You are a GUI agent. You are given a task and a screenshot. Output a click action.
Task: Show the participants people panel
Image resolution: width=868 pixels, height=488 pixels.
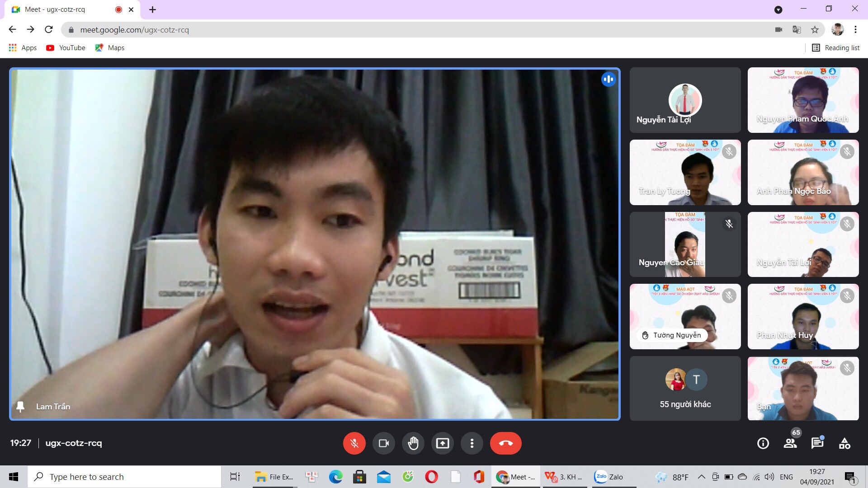point(790,443)
